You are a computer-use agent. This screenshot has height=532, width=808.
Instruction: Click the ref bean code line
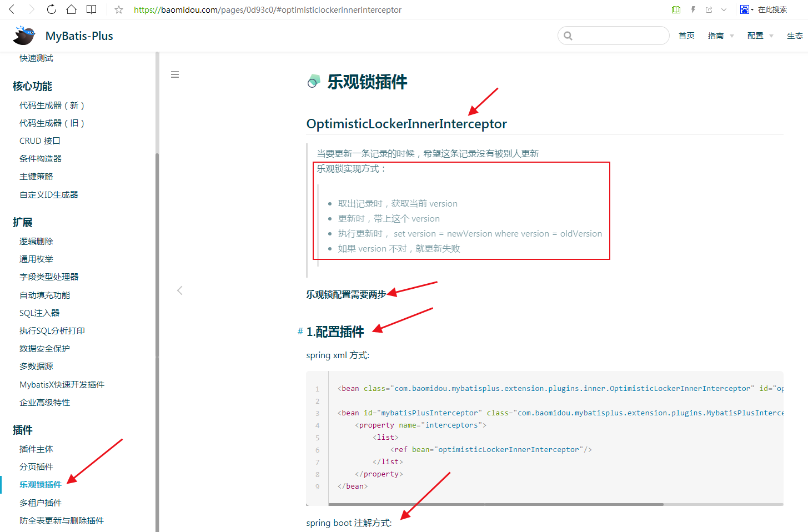(491, 450)
